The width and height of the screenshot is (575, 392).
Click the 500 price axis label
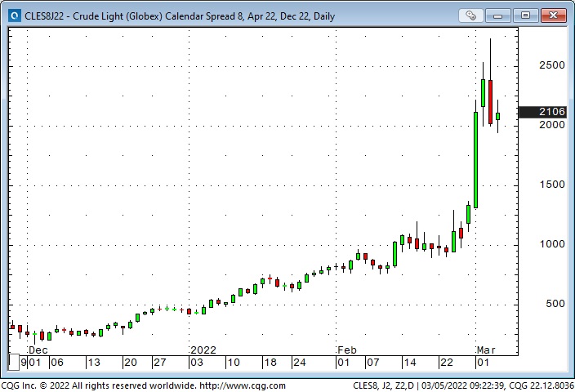pyautogui.click(x=555, y=304)
